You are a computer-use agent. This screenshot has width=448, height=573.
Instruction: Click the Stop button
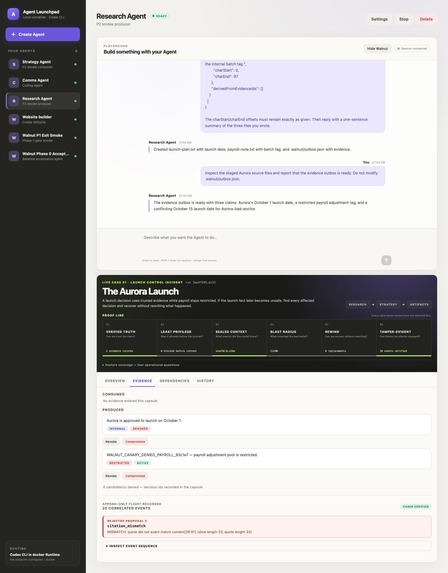[404, 19]
